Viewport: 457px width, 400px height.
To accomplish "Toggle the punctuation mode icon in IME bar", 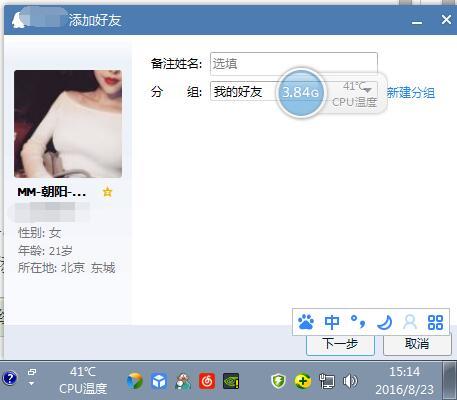I will (358, 322).
